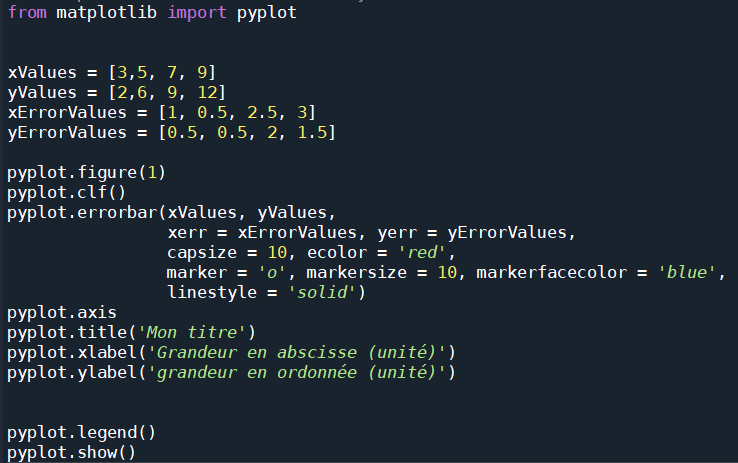Click the string 'solid'
738x463 pixels.
322,293
